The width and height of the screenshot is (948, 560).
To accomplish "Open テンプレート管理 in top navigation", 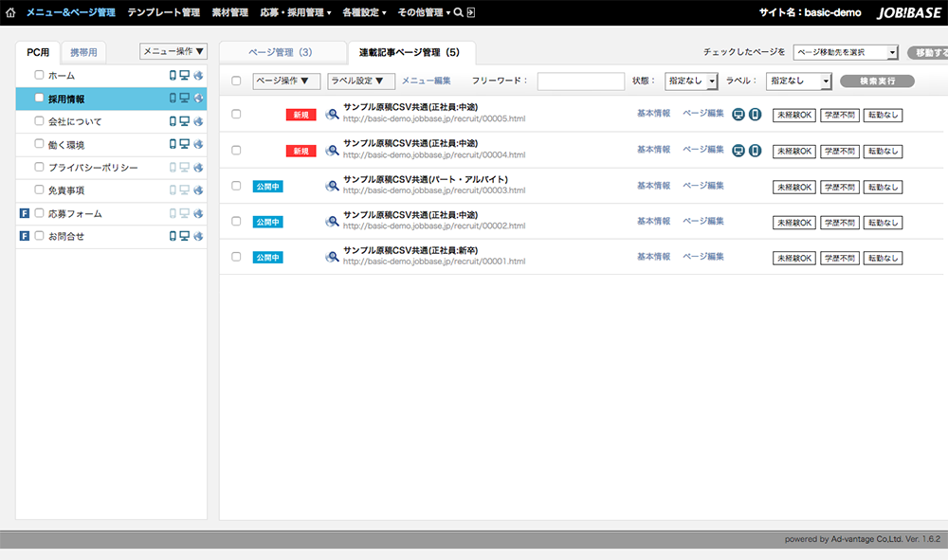I will (164, 12).
